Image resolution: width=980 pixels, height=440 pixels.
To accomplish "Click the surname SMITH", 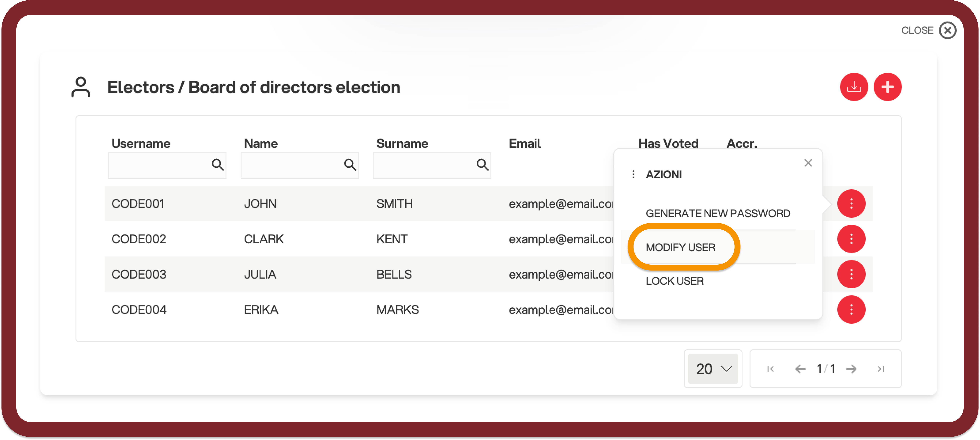I will (395, 204).
